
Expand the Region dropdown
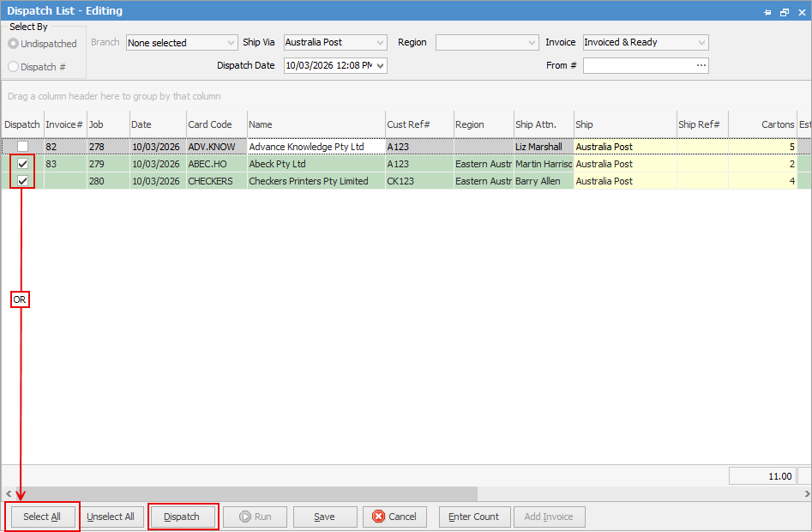(532, 43)
